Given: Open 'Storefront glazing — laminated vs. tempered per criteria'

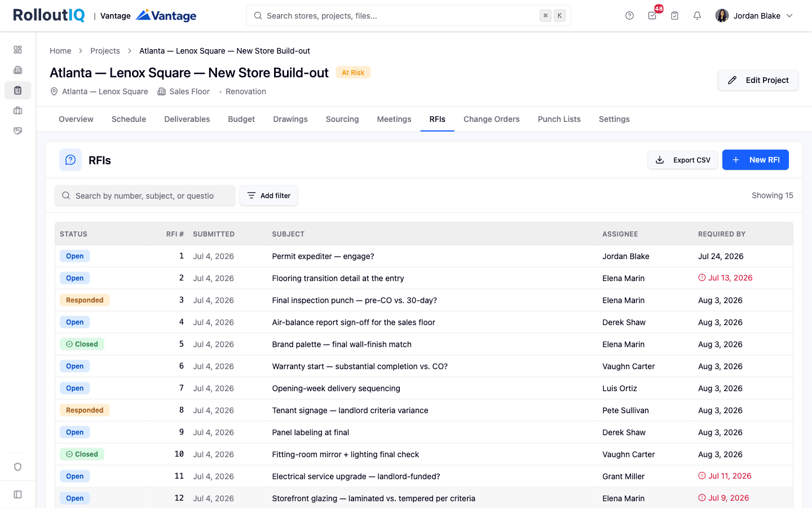Looking at the screenshot, I should point(374,498).
